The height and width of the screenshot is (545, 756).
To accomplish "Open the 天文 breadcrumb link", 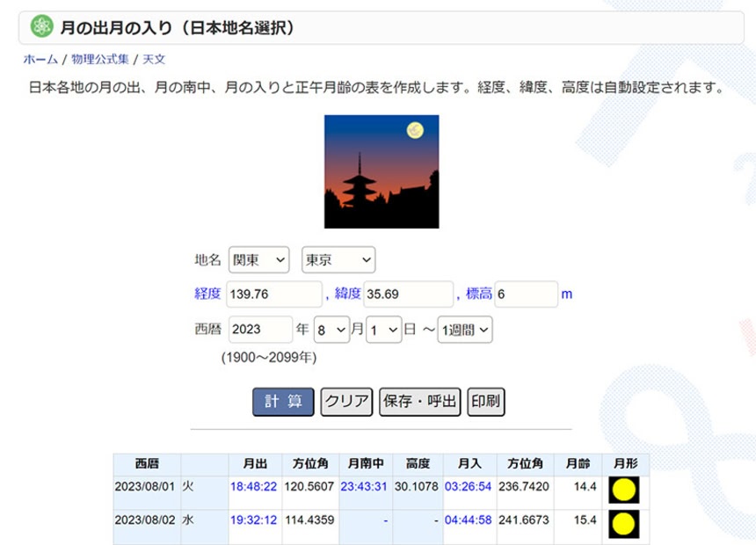I will pyautogui.click(x=154, y=60).
